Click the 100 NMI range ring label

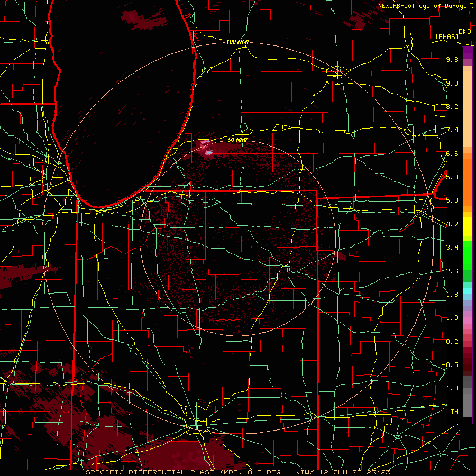(x=237, y=42)
